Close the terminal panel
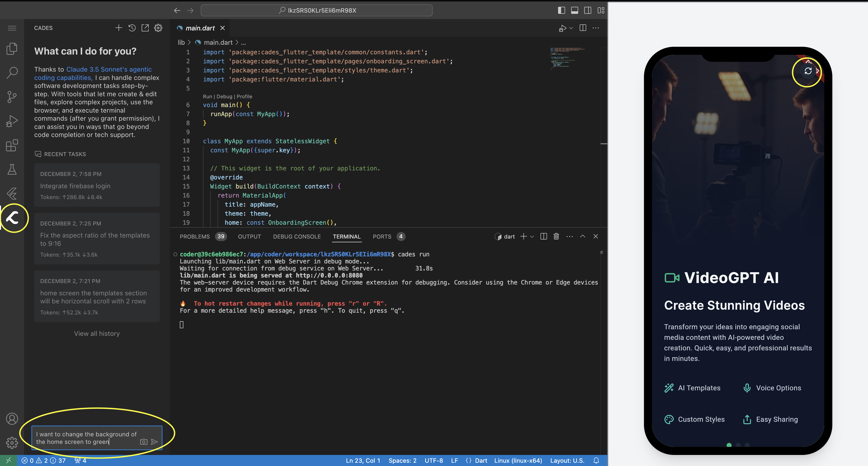 [x=596, y=236]
